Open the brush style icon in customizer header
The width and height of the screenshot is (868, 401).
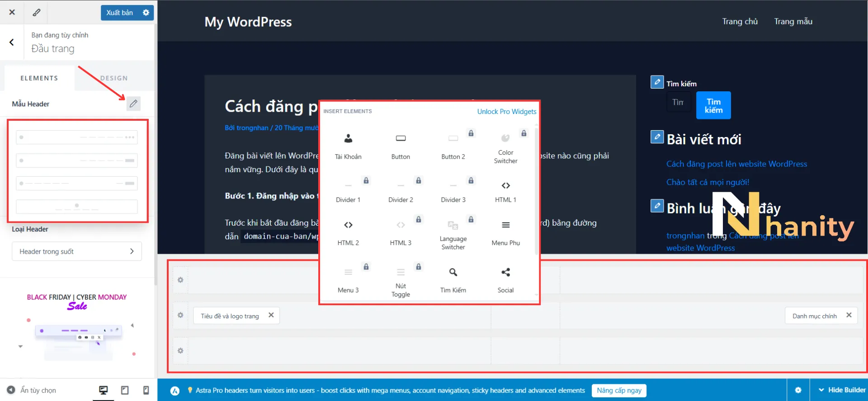(x=36, y=12)
